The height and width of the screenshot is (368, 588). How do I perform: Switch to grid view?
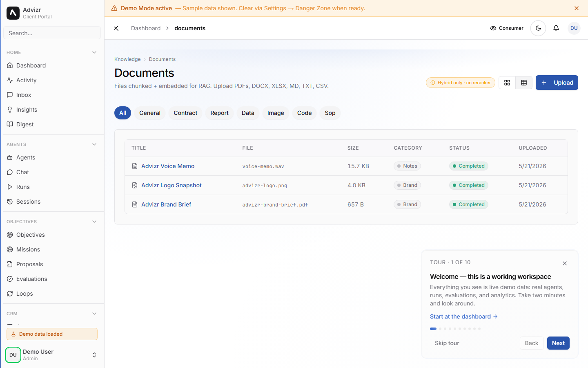pyautogui.click(x=507, y=83)
